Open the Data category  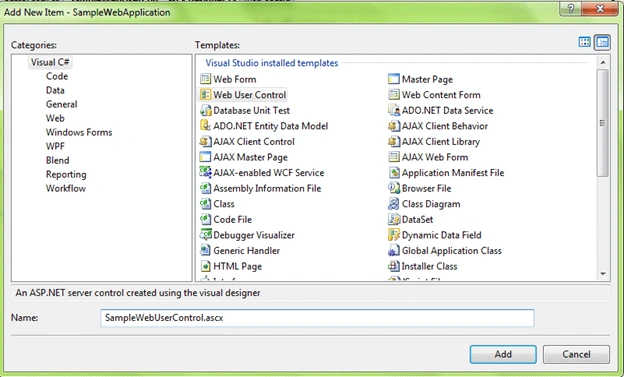(x=55, y=90)
